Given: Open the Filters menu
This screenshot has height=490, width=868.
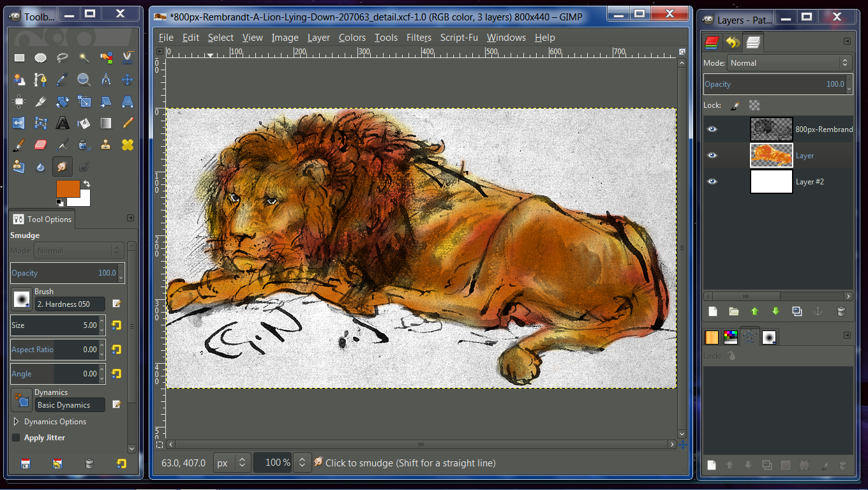Looking at the screenshot, I should pos(419,38).
